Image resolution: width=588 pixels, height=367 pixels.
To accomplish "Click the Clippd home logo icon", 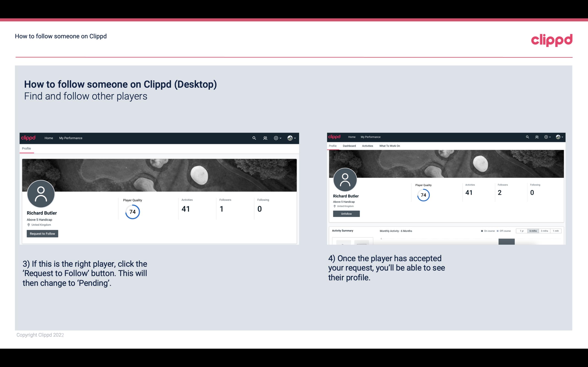I will point(29,138).
